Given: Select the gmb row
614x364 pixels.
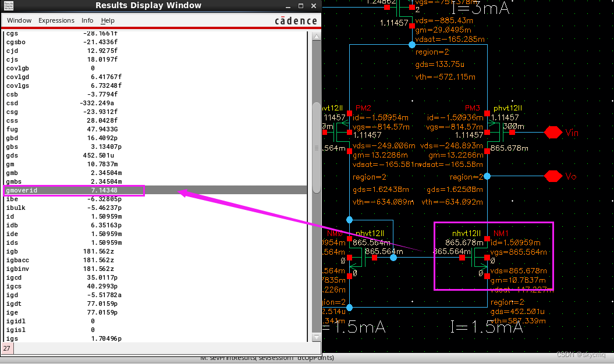Looking at the screenshot, I should (x=155, y=173).
